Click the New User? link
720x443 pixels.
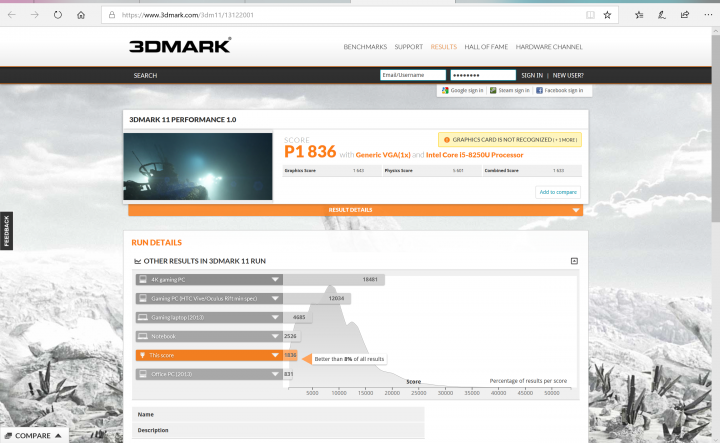point(568,75)
